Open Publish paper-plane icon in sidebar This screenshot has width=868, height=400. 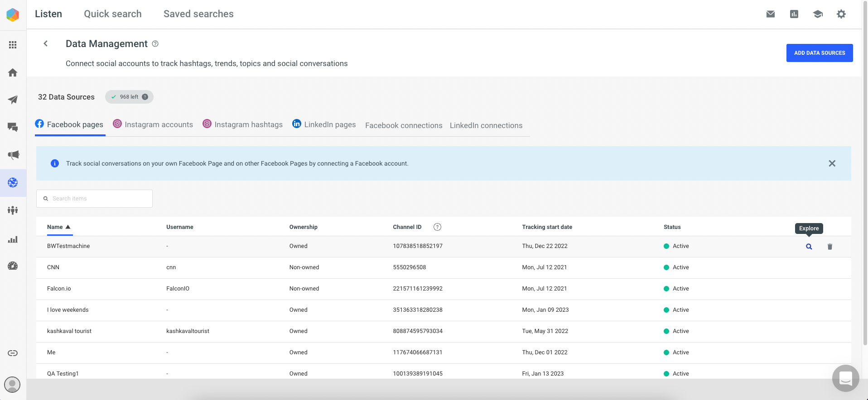(x=13, y=100)
